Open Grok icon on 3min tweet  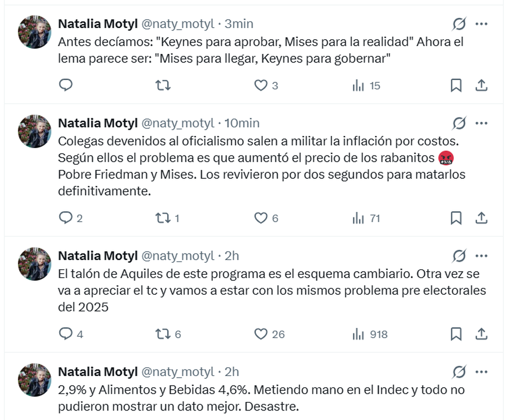coord(459,24)
